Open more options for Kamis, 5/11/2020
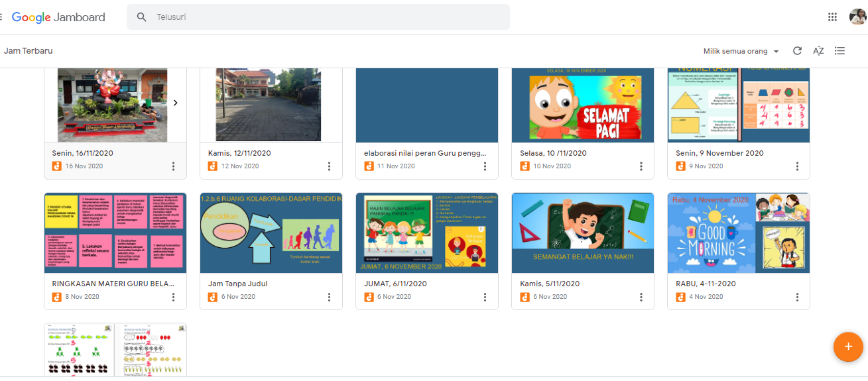Image resolution: width=868 pixels, height=381 pixels. (x=641, y=297)
